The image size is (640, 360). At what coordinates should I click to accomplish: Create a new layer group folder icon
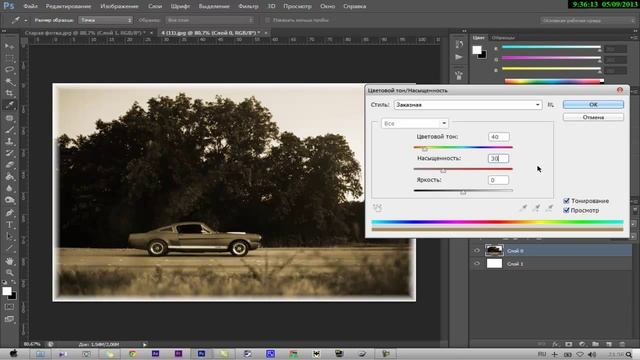tap(596, 344)
